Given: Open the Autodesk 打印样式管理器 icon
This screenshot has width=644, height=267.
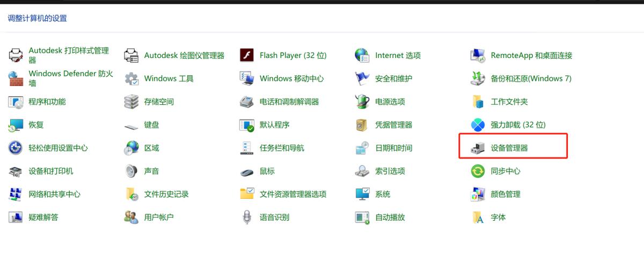Looking at the screenshot, I should point(16,55).
